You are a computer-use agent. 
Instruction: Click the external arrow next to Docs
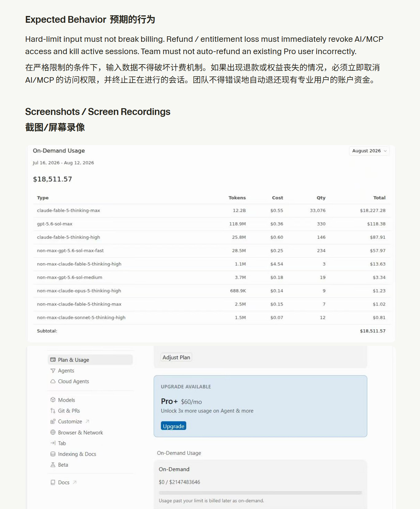[75, 482]
